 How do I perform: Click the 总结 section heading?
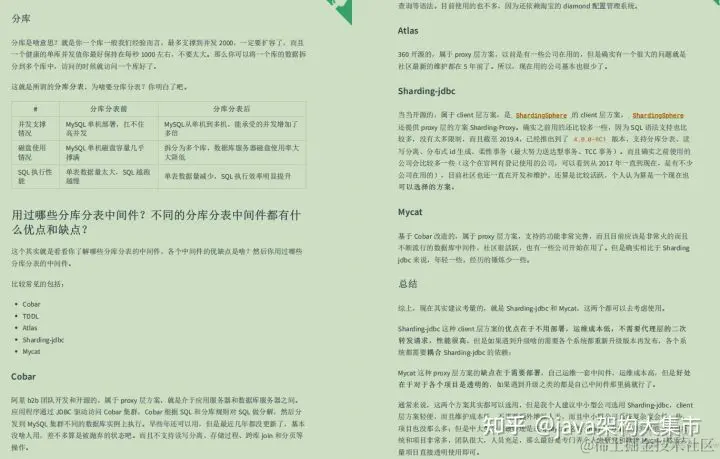pos(408,284)
